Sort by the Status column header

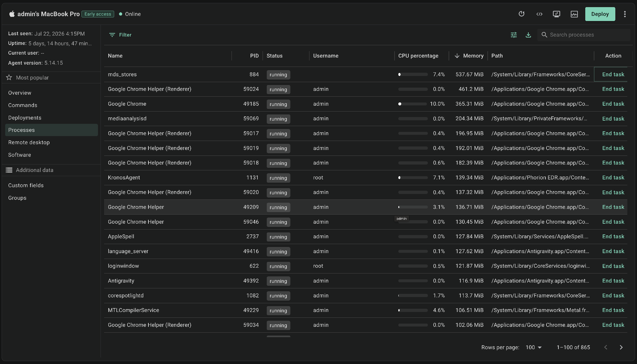[275, 56]
